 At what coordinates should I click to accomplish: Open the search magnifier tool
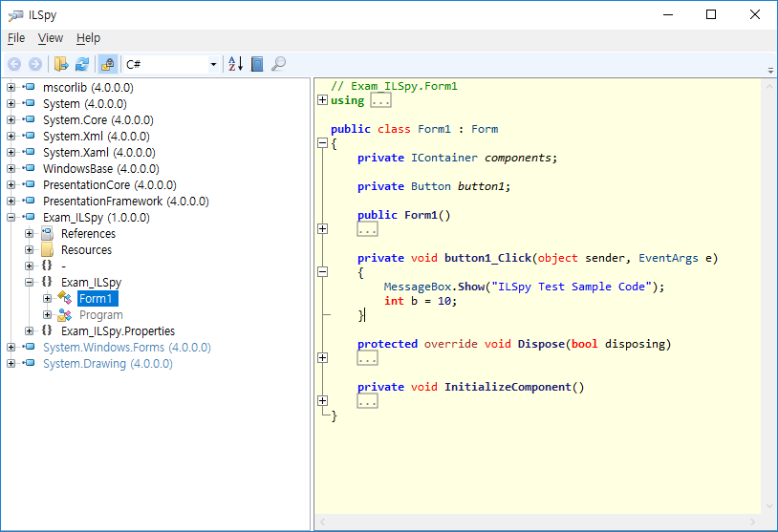(278, 64)
